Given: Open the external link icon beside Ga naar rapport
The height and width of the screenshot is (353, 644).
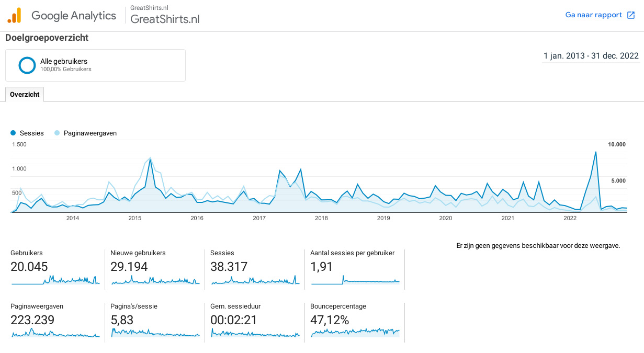Looking at the screenshot, I should (x=631, y=15).
